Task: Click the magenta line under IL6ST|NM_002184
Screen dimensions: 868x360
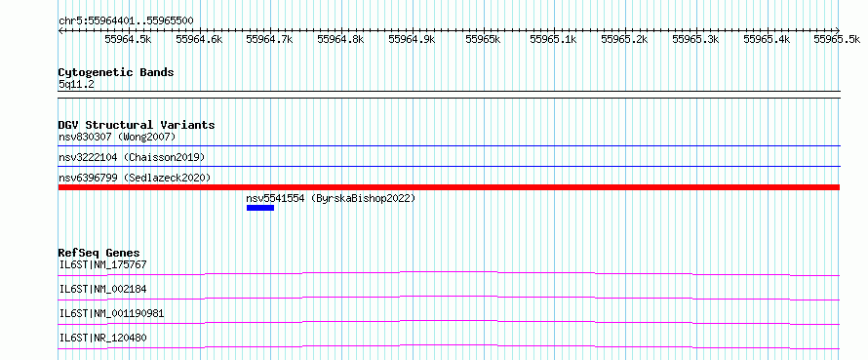Action: pyautogui.click(x=449, y=298)
